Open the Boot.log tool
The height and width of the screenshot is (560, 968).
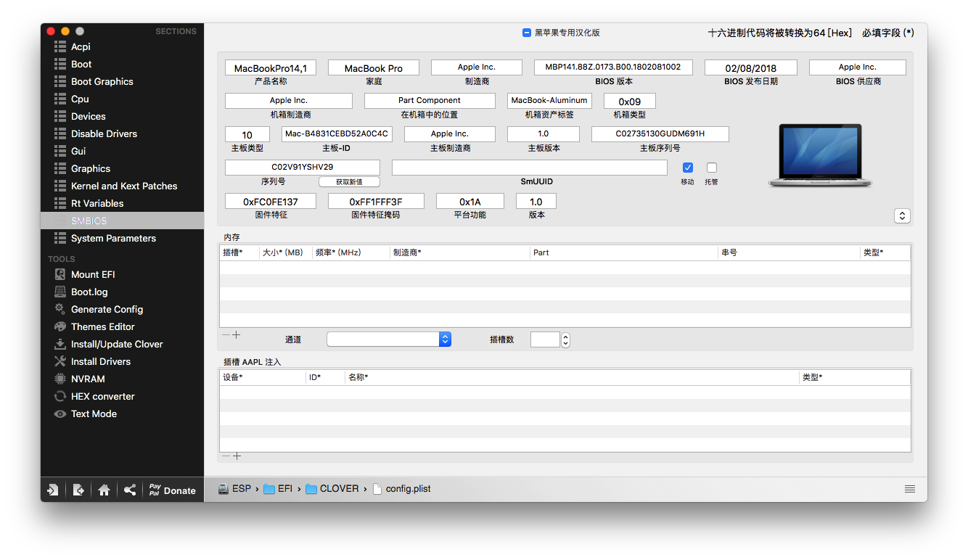point(81,292)
